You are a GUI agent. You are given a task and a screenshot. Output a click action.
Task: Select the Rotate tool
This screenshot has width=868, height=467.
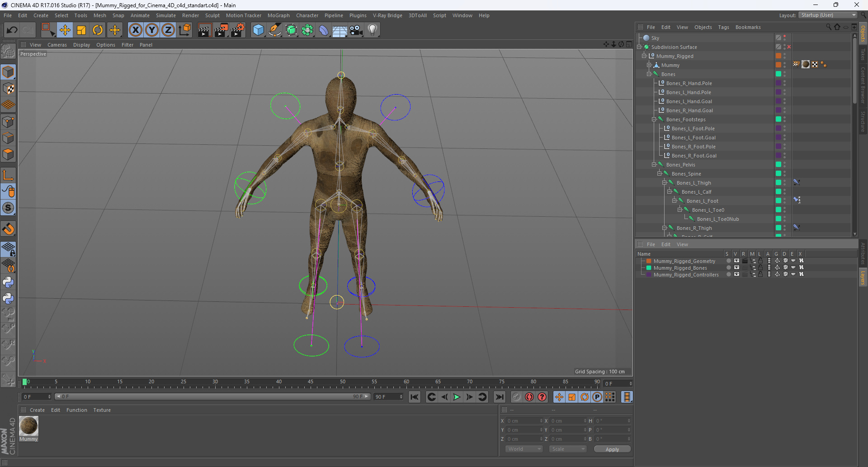98,30
